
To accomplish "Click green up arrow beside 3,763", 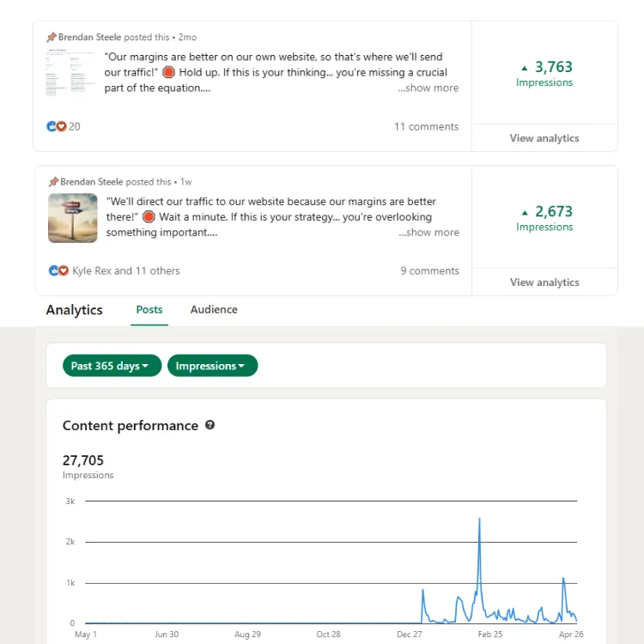I will point(525,68).
